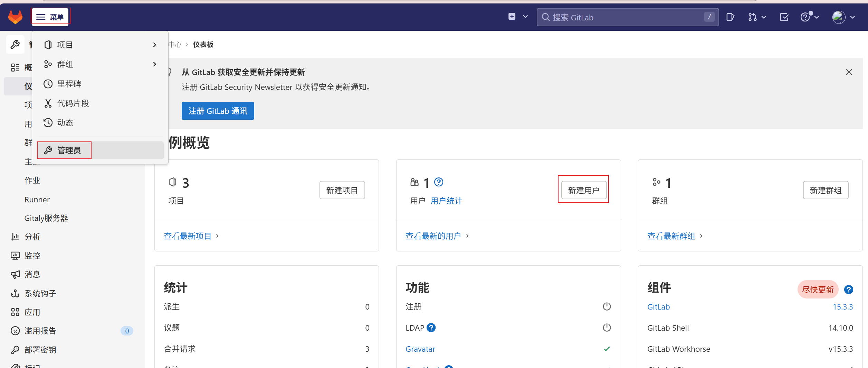Click the groups icon in 群组 card
The image size is (868, 368).
click(x=656, y=182)
